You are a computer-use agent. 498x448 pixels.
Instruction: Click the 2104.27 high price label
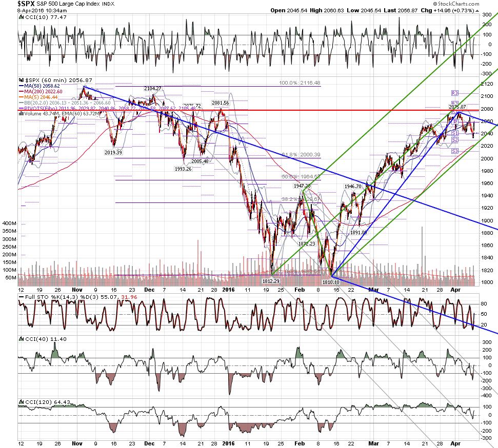(152, 89)
